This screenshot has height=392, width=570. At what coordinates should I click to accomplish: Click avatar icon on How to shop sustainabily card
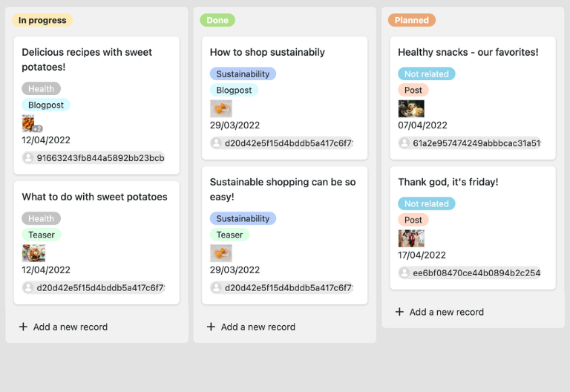(x=217, y=143)
